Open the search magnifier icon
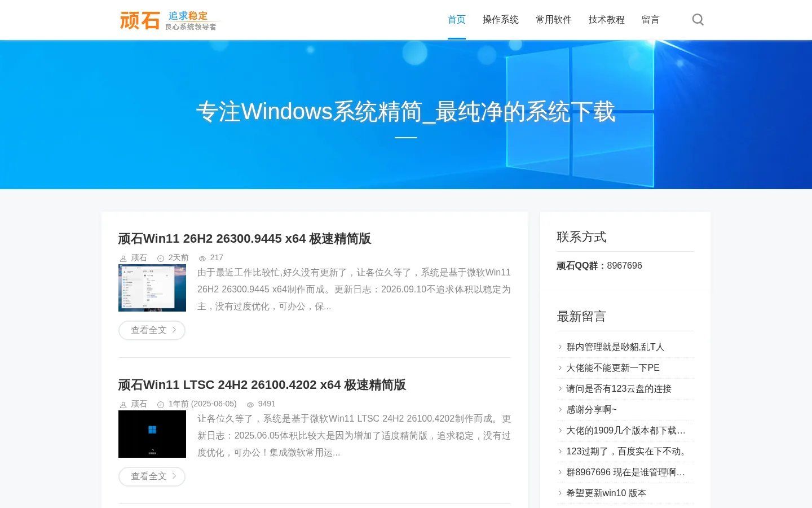Image resolution: width=812 pixels, height=508 pixels. pos(698,20)
